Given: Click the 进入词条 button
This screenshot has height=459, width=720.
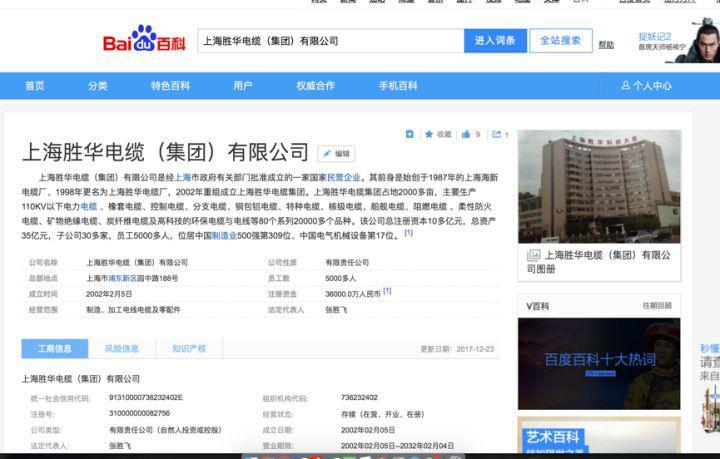Looking at the screenshot, I should 495,41.
